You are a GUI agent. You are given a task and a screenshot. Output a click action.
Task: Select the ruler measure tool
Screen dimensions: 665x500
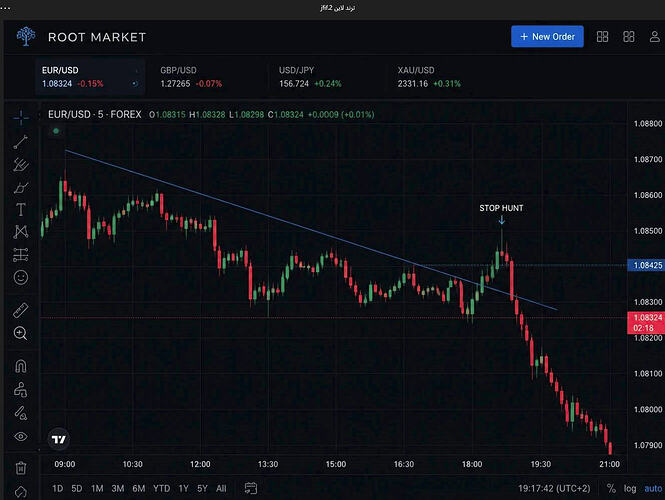(20, 310)
